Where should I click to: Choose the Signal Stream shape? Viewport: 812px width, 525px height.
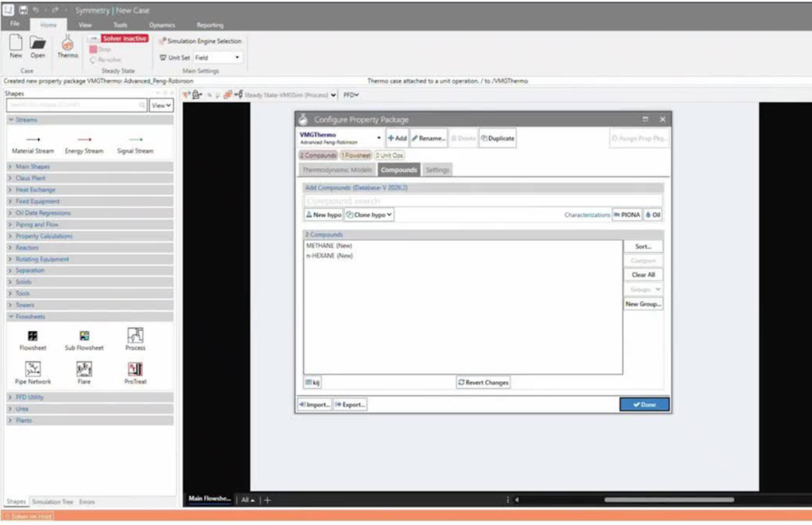pyautogui.click(x=135, y=145)
